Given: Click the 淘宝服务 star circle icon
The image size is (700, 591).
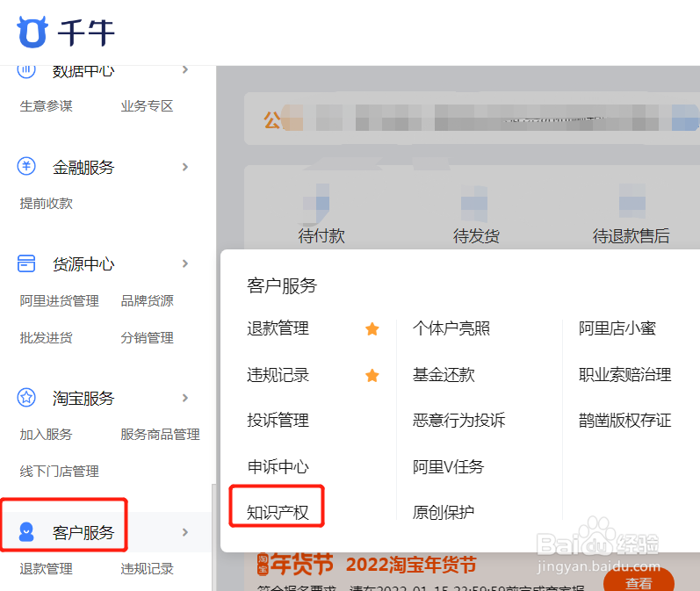Looking at the screenshot, I should click(26, 397).
